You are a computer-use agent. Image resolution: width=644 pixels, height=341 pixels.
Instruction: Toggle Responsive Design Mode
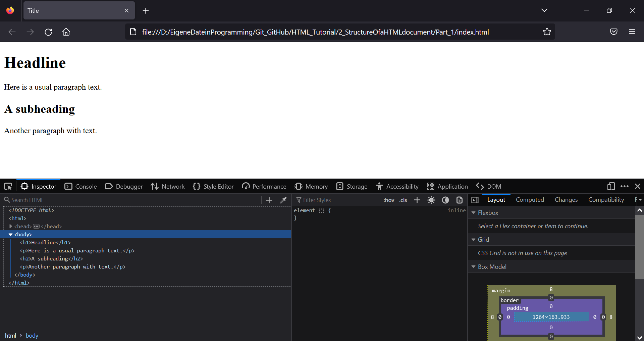611,186
